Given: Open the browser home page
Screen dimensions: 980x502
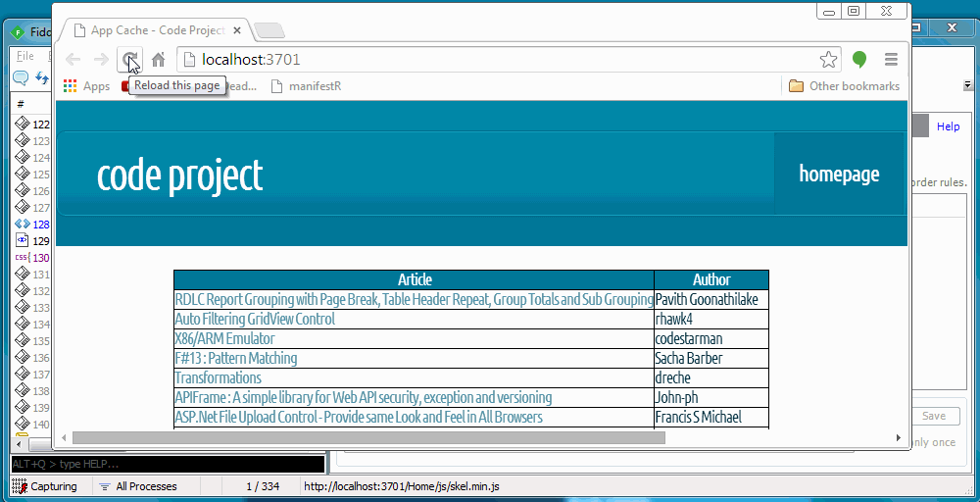Looking at the screenshot, I should (158, 60).
